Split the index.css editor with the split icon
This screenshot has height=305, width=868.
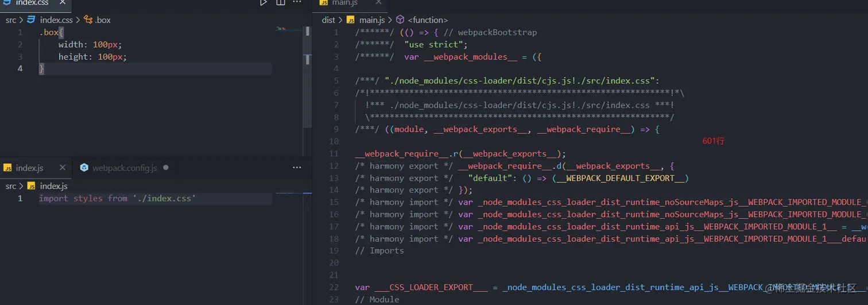[281, 2]
